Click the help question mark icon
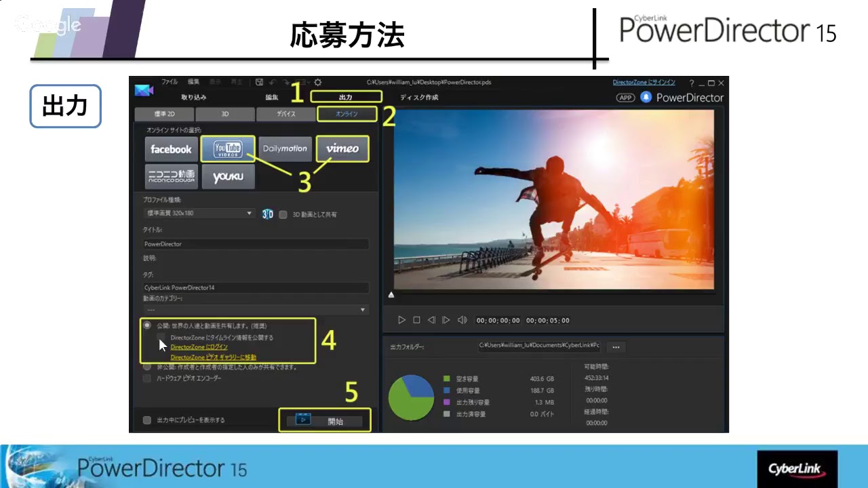 [x=692, y=83]
